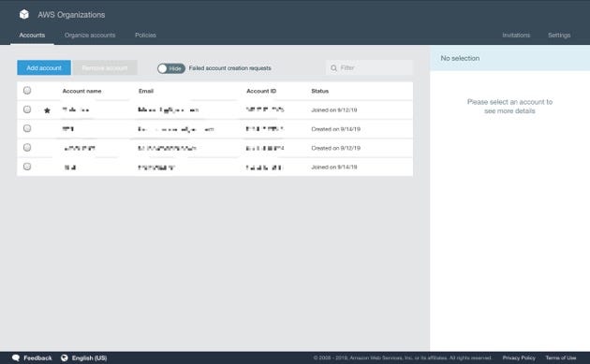Click the star icon on first account row
This screenshot has height=364, width=590.
coord(47,110)
